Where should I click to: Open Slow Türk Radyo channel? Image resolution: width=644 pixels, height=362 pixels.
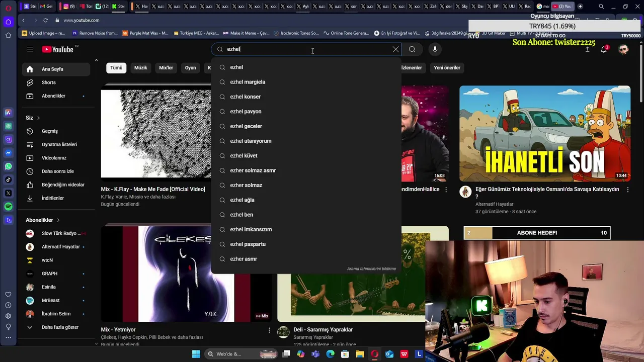56,233
